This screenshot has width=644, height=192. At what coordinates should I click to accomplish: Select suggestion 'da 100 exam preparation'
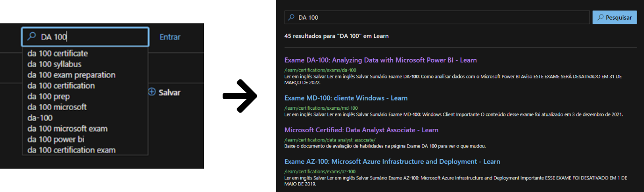coord(71,75)
